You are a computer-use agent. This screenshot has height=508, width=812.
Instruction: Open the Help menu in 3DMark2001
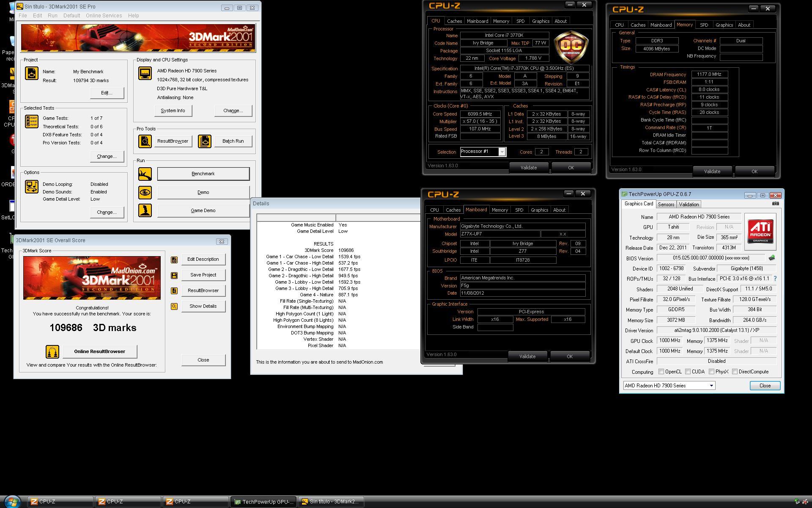tap(133, 16)
